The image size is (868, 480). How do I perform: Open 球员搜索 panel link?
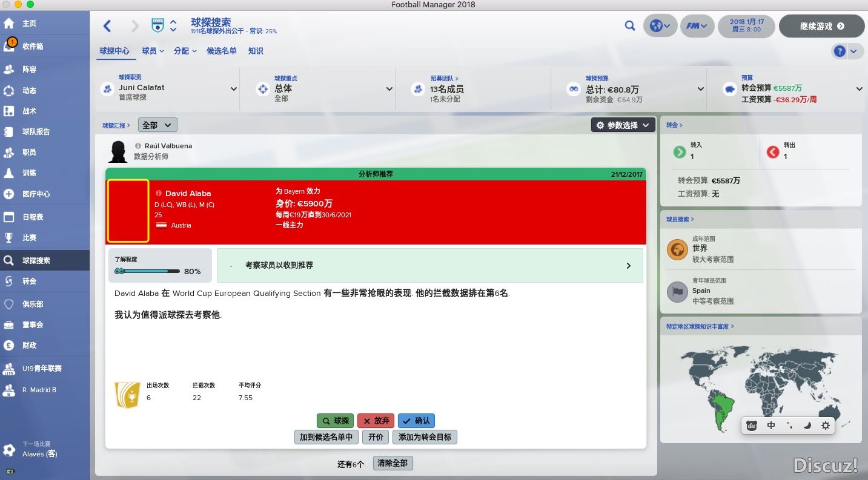pyautogui.click(x=680, y=219)
